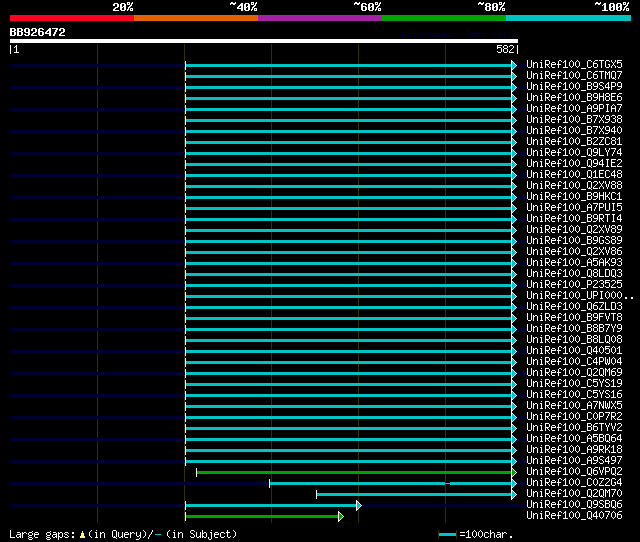Select UniRef100_Q9LY74 hit name
640x542 pixels.
[x=574, y=152]
